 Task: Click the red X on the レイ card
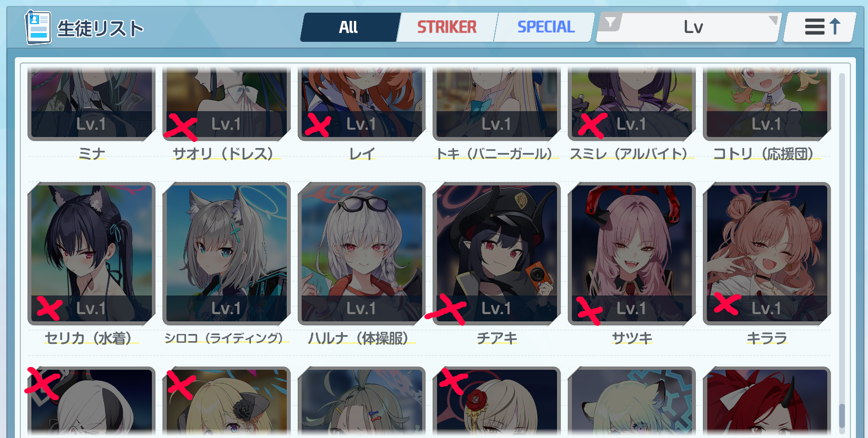318,125
